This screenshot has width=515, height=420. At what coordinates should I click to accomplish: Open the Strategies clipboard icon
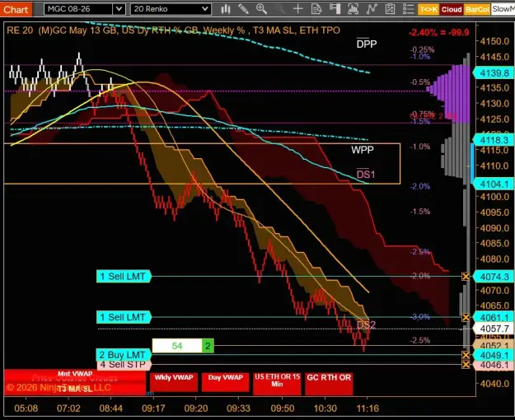pos(390,9)
